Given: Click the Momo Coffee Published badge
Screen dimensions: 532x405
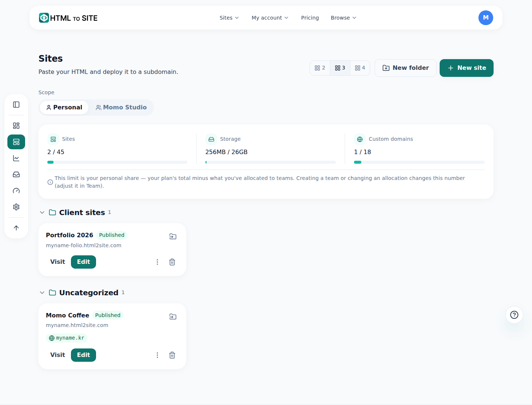Looking at the screenshot, I should pyautogui.click(x=108, y=315).
